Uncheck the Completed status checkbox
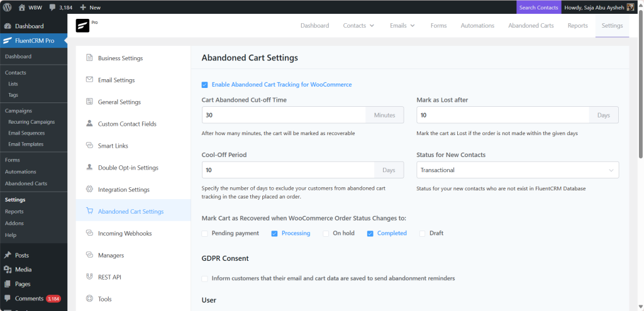Image resolution: width=644 pixels, height=311 pixels. [x=370, y=234]
